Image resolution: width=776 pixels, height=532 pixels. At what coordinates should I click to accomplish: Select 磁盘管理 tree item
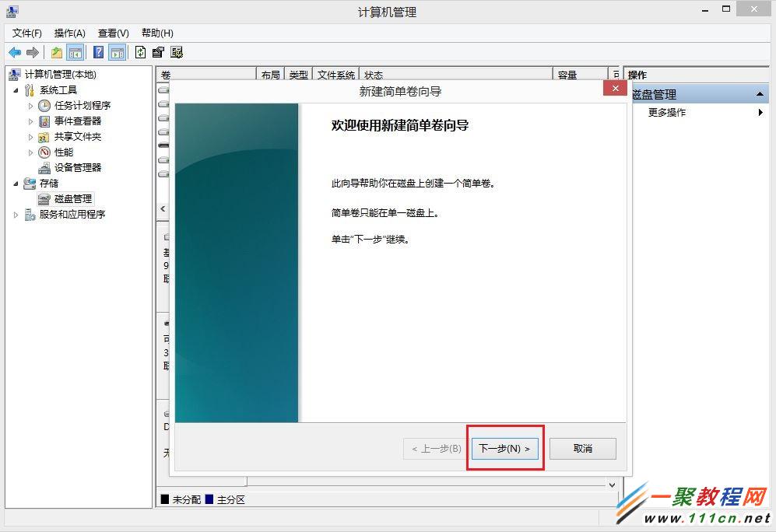(73, 199)
